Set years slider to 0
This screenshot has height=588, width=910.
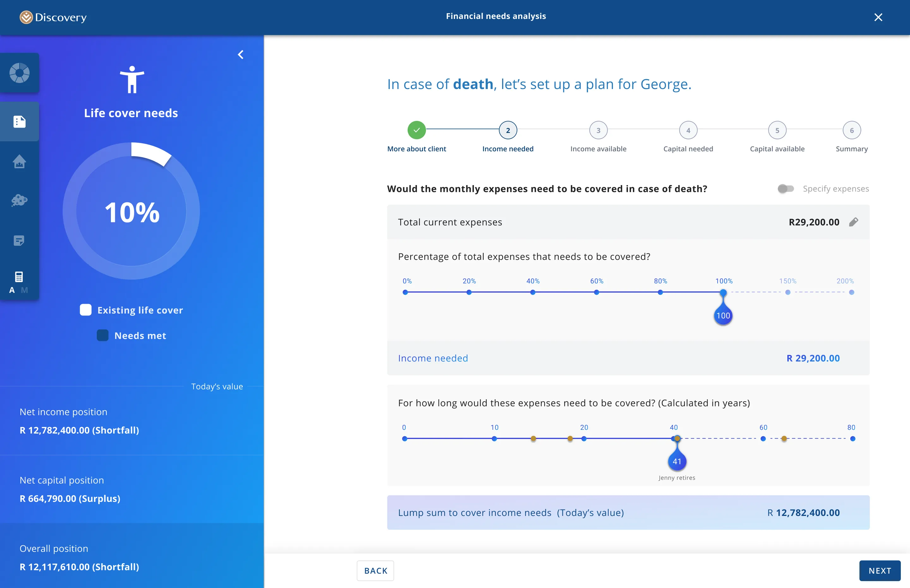pos(404,439)
